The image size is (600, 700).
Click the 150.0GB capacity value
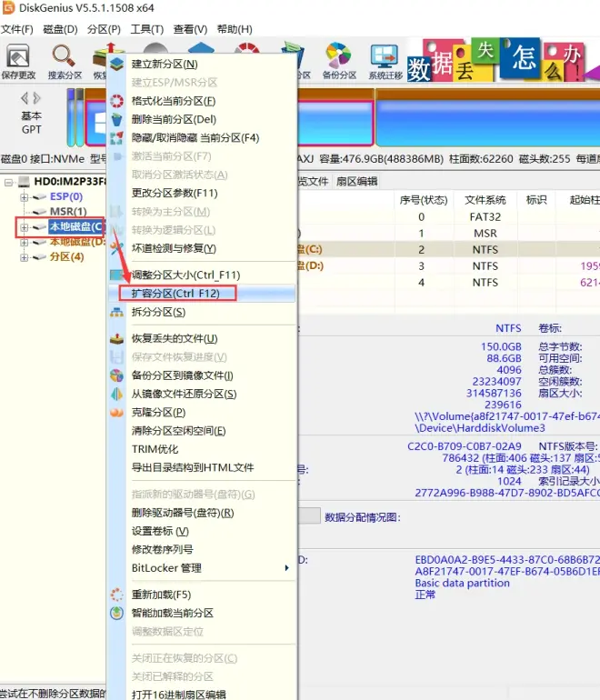pos(501,347)
